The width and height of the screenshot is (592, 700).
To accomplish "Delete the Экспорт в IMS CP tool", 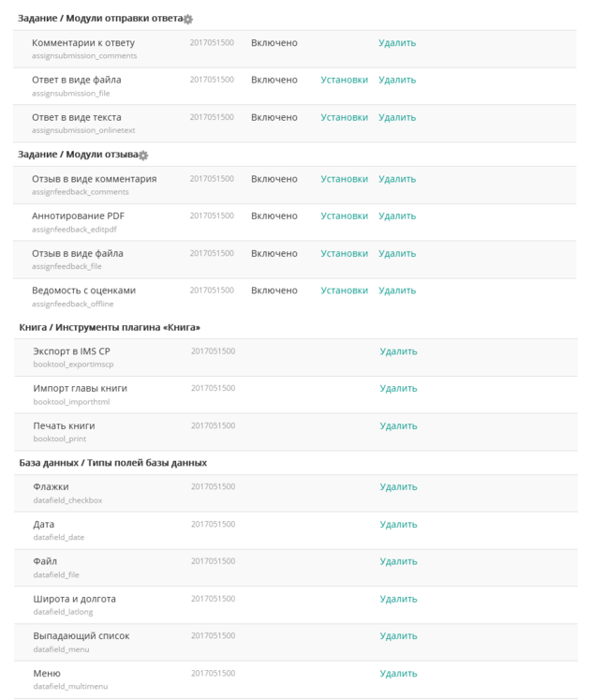I will pyautogui.click(x=398, y=351).
